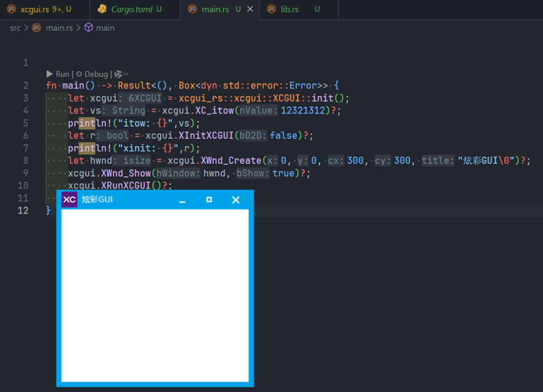Image resolution: width=543 pixels, height=392 pixels.
Task: Run the main function via codelens
Action: pyautogui.click(x=62, y=74)
